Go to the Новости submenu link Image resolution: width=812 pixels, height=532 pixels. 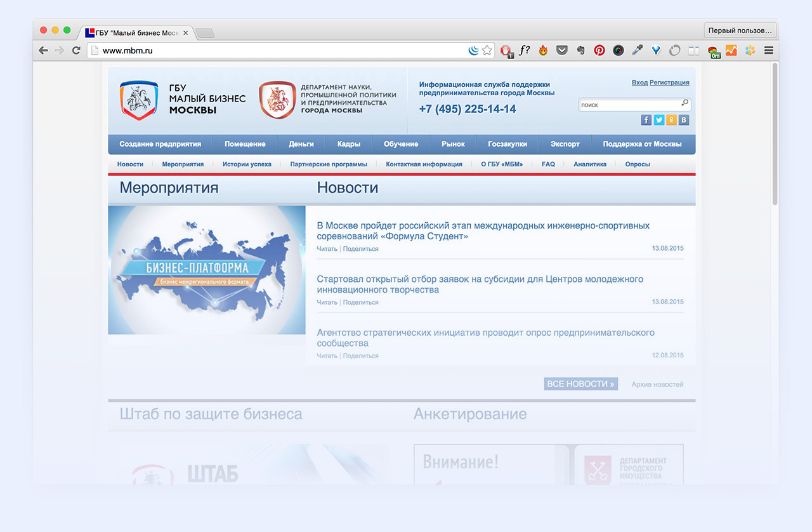click(130, 164)
